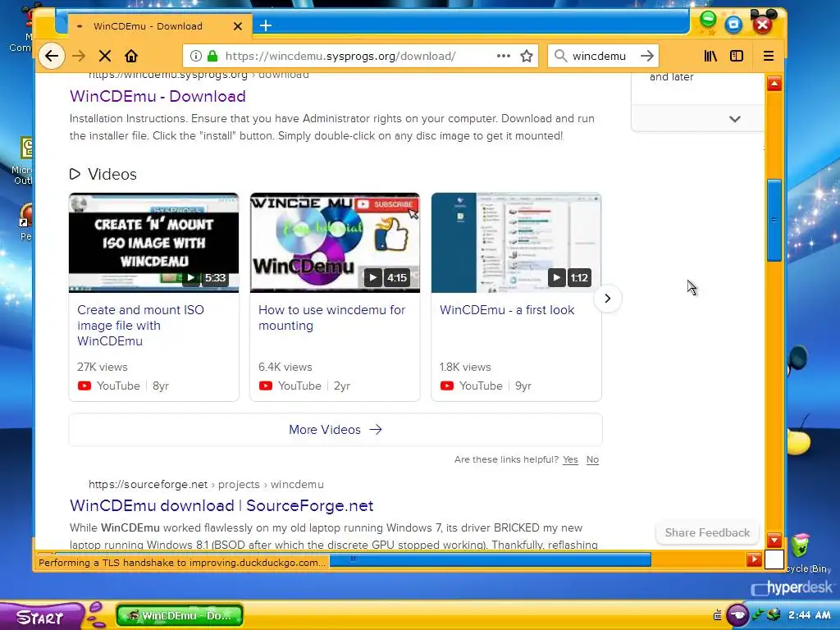The width and height of the screenshot is (840, 630).
Task: Play the WinCDemu easy tutorial thumbnail
Action: [335, 243]
